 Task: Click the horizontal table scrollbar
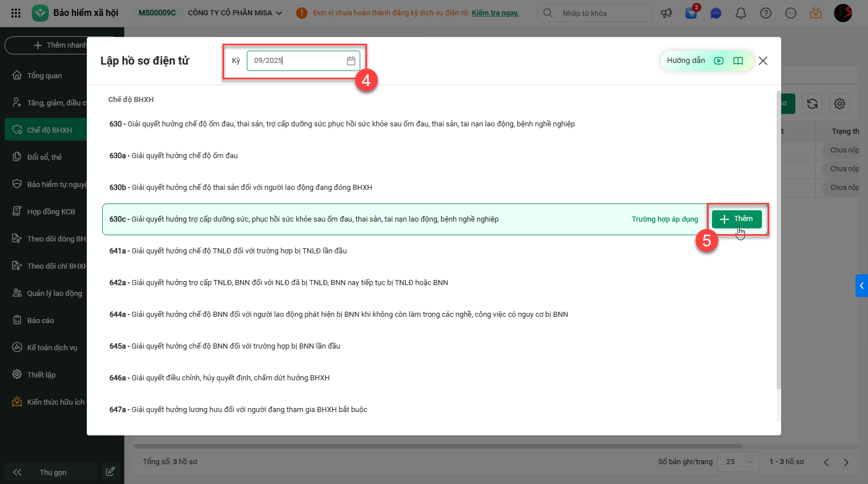tap(438, 446)
